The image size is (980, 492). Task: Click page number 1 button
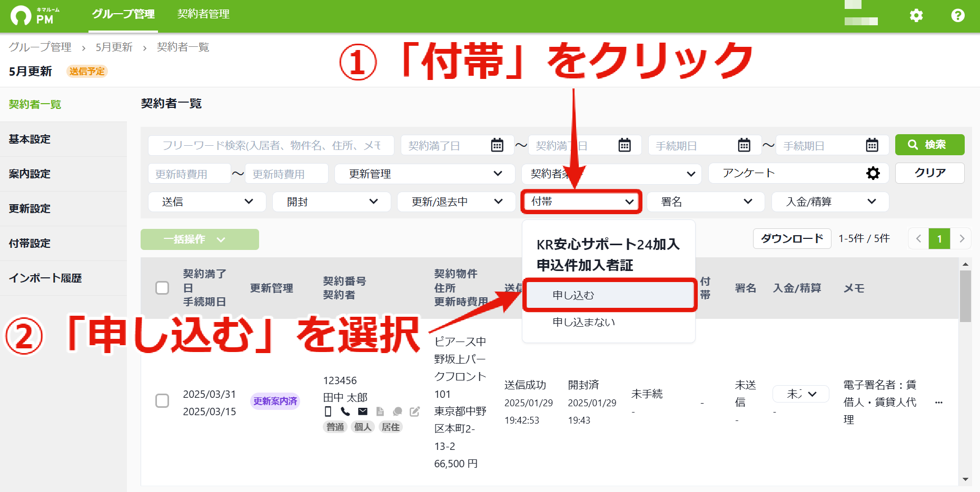coord(939,239)
